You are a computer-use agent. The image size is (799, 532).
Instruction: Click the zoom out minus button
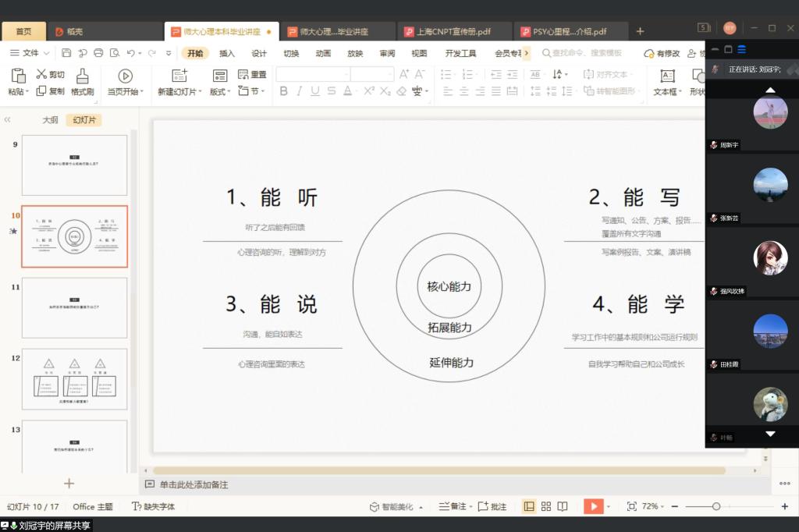675,506
